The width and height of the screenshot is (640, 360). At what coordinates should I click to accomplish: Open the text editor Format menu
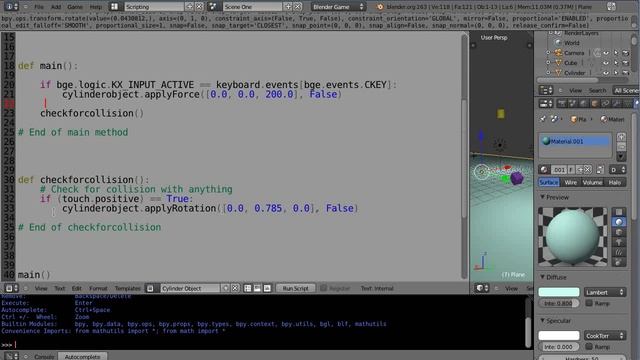(98, 288)
